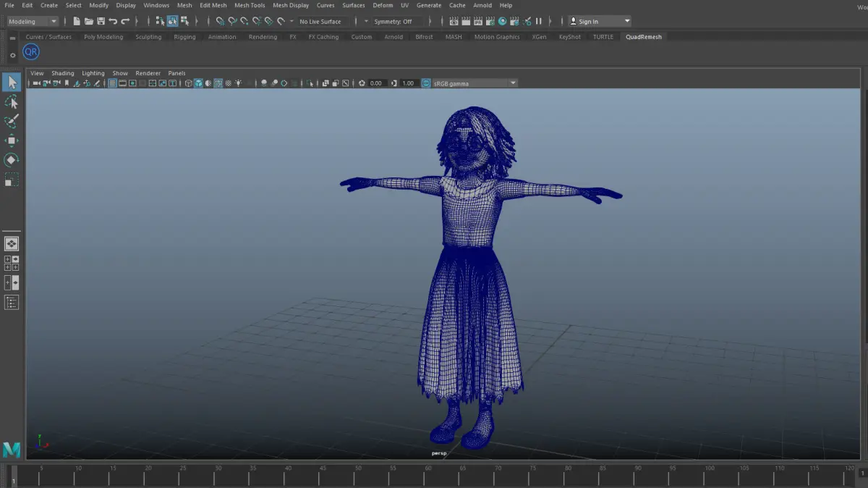Switch to the TURTLE shelf tab

click(603, 37)
